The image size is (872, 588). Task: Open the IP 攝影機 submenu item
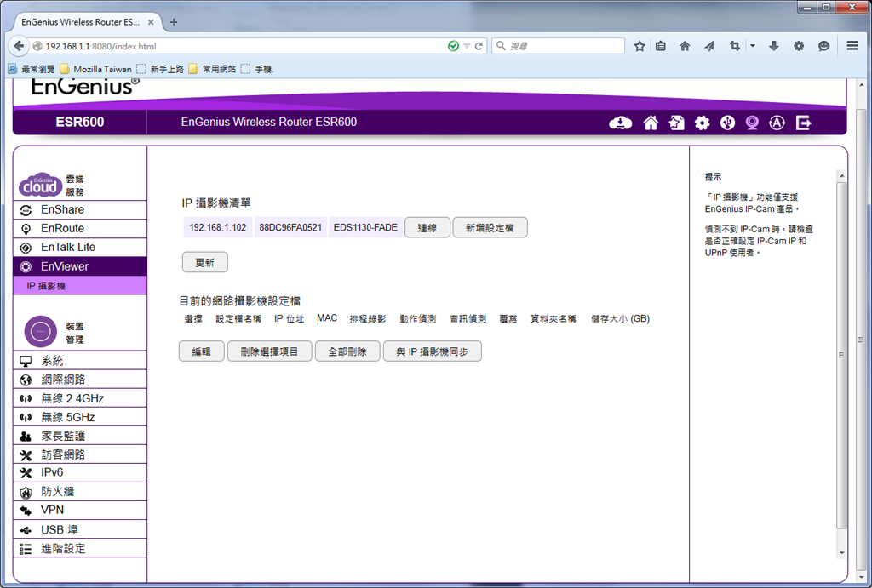coord(80,286)
